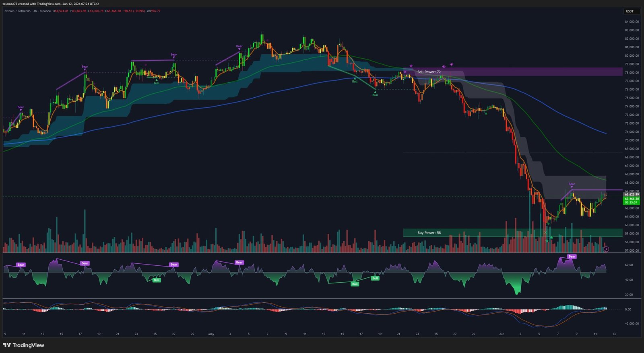Click the low price value L63,420.74
Viewport: 644px width, 353px height.
96,11
